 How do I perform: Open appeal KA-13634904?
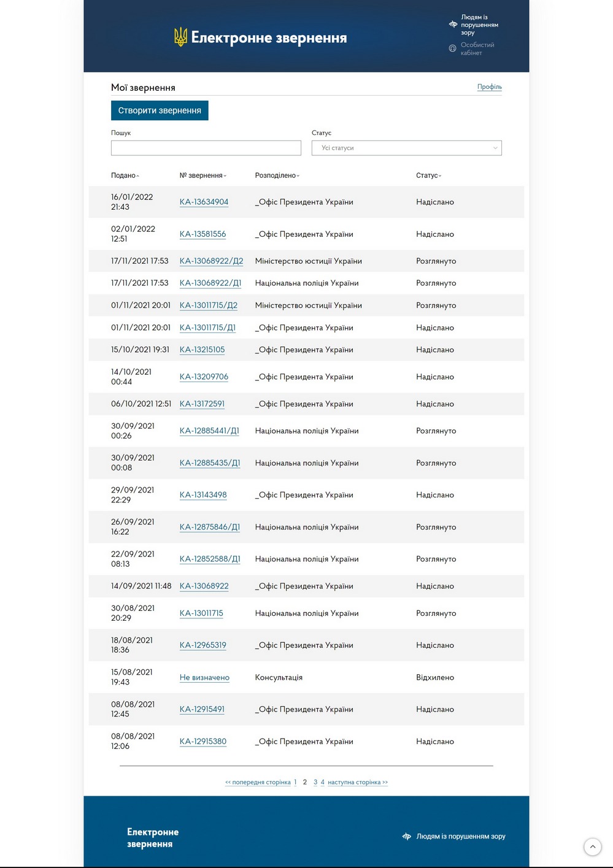pyautogui.click(x=204, y=202)
